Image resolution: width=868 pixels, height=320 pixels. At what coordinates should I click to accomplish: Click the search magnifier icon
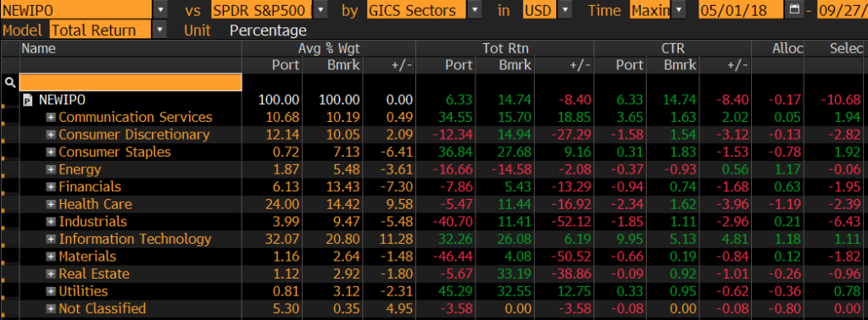(9, 82)
